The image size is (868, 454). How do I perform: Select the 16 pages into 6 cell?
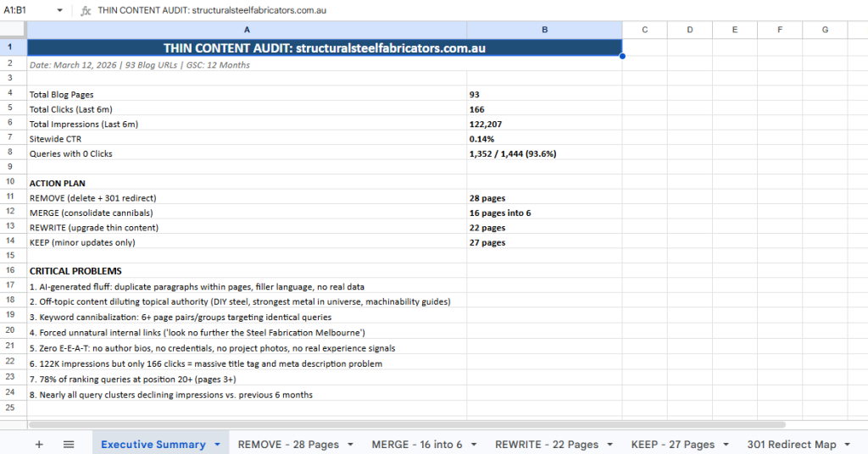(545, 213)
